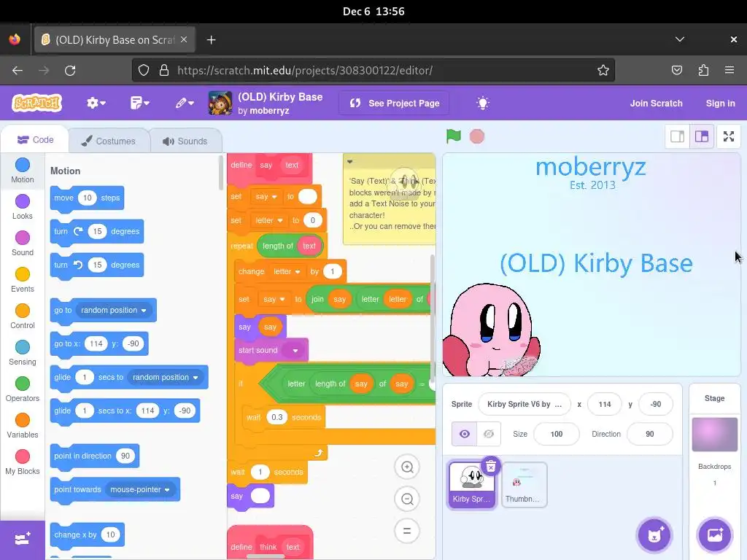The height and width of the screenshot is (560, 747).
Task: Open a new Firefox tab
Action: pos(211,40)
